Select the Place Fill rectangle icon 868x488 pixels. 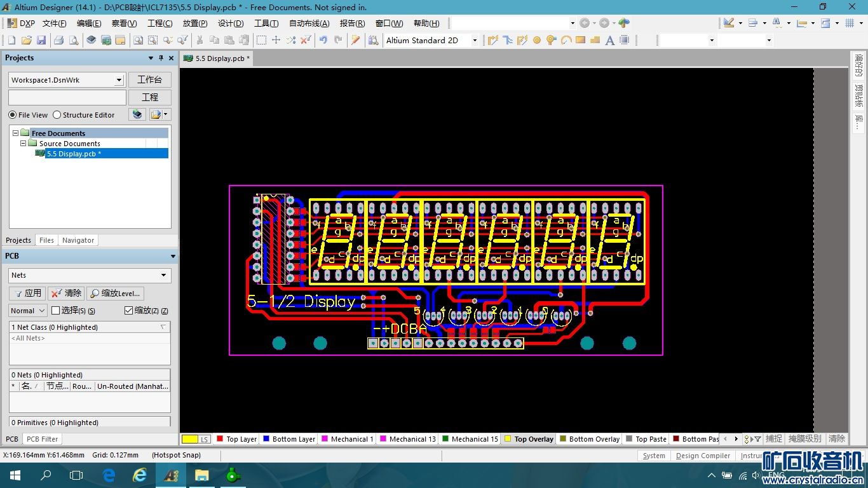click(x=580, y=40)
